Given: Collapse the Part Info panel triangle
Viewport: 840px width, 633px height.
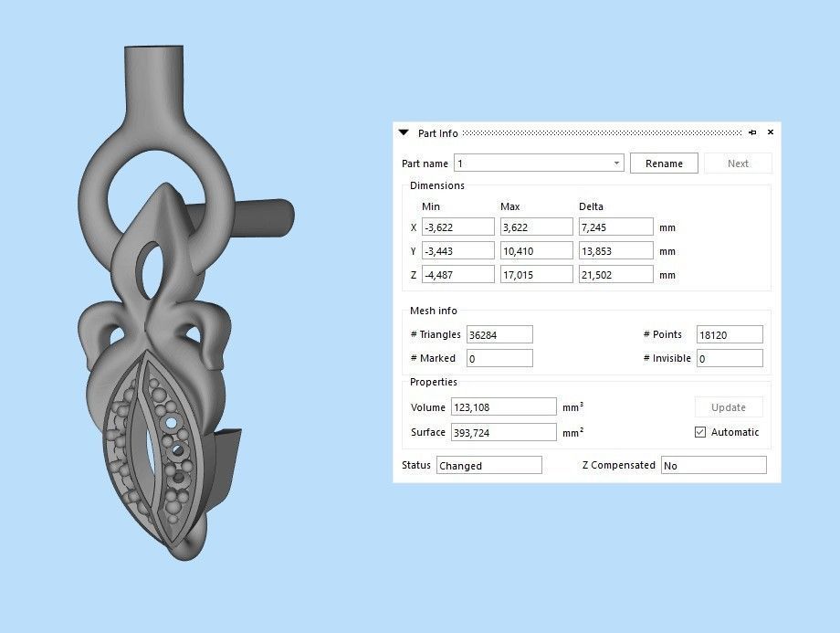Looking at the screenshot, I should pos(404,132).
